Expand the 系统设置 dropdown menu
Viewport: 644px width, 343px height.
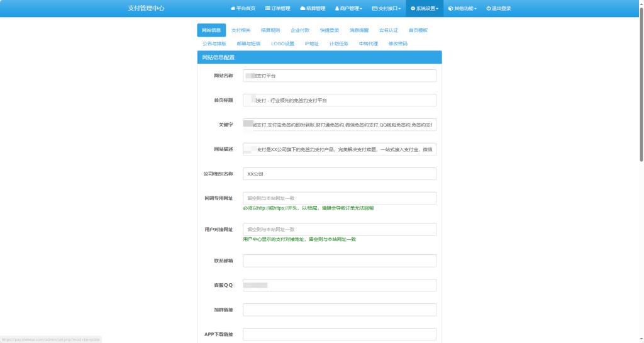click(425, 8)
